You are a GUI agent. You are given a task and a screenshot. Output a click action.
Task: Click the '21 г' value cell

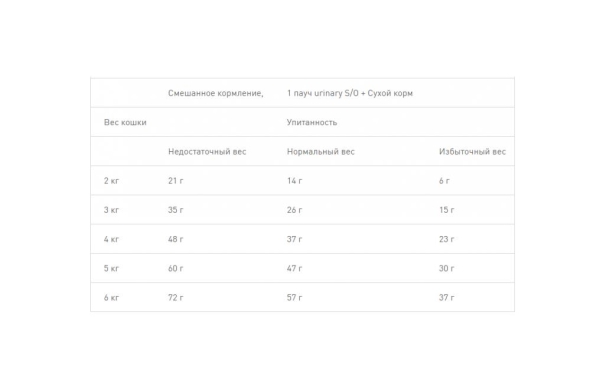[x=176, y=181]
